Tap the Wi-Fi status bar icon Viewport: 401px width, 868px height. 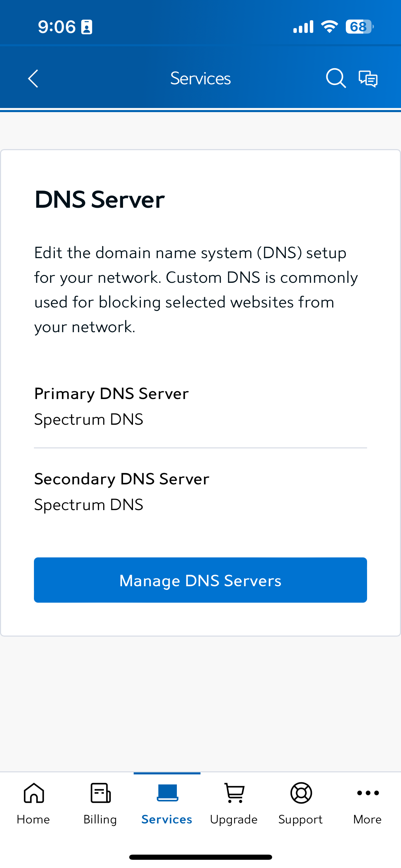[x=329, y=27]
